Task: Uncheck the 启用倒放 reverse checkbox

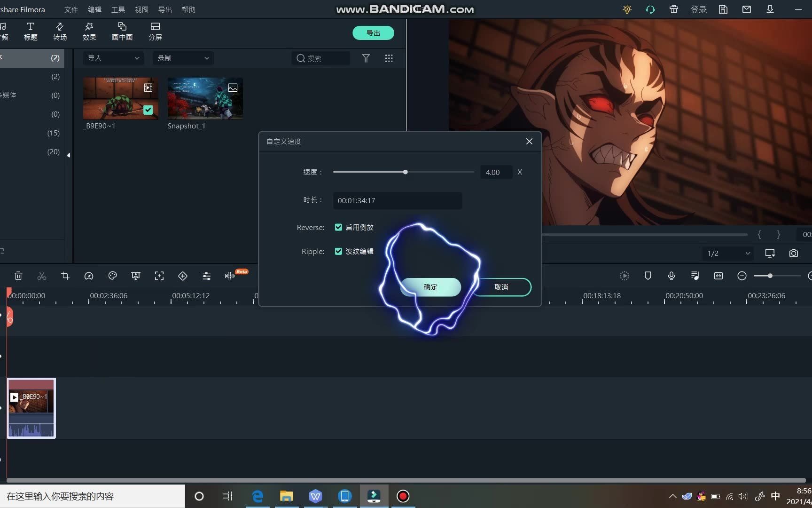Action: pos(338,227)
